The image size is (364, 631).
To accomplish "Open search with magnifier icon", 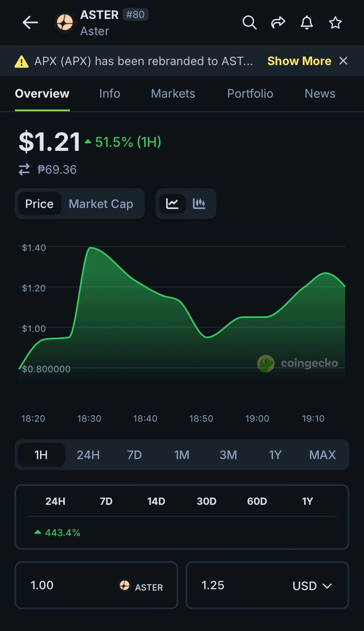I will tap(249, 23).
